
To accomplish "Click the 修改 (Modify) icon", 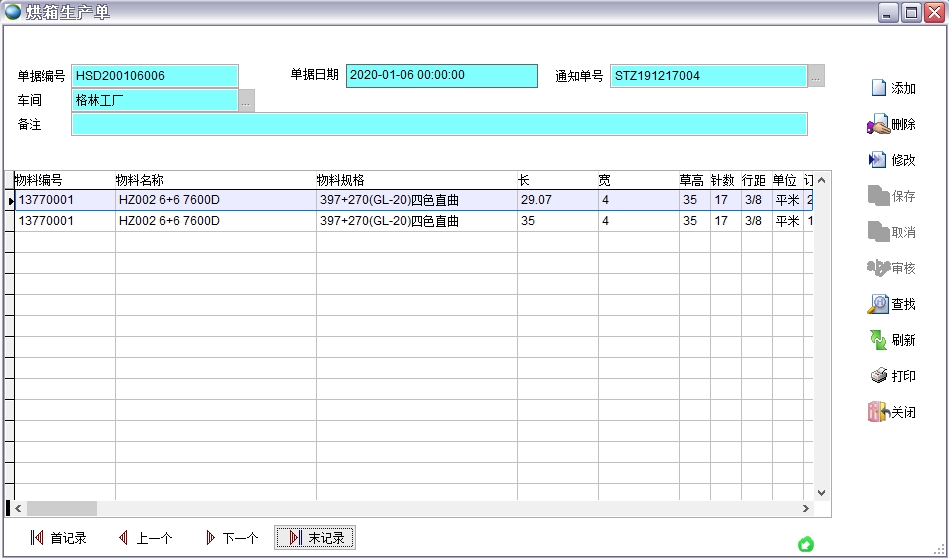I will [878, 160].
